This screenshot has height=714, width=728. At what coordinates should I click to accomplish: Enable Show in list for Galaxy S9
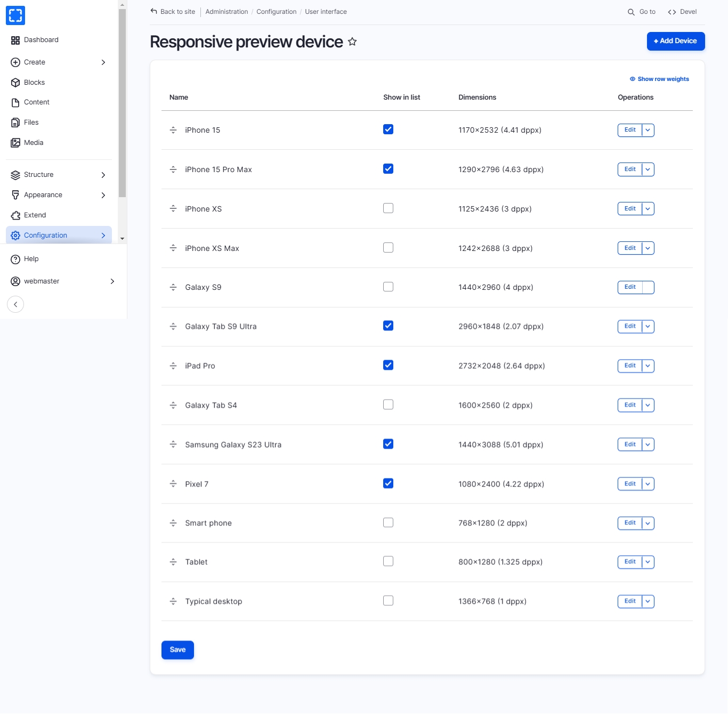(388, 287)
